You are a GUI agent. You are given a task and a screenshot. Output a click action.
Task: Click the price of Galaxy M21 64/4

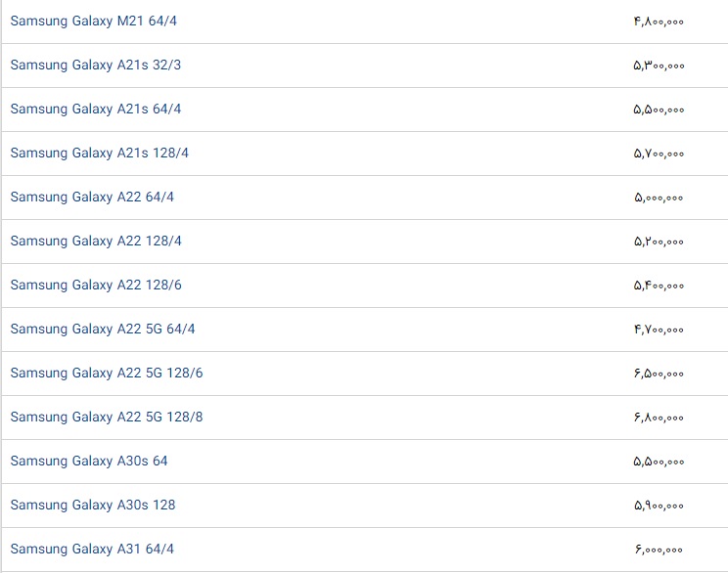[x=659, y=22]
